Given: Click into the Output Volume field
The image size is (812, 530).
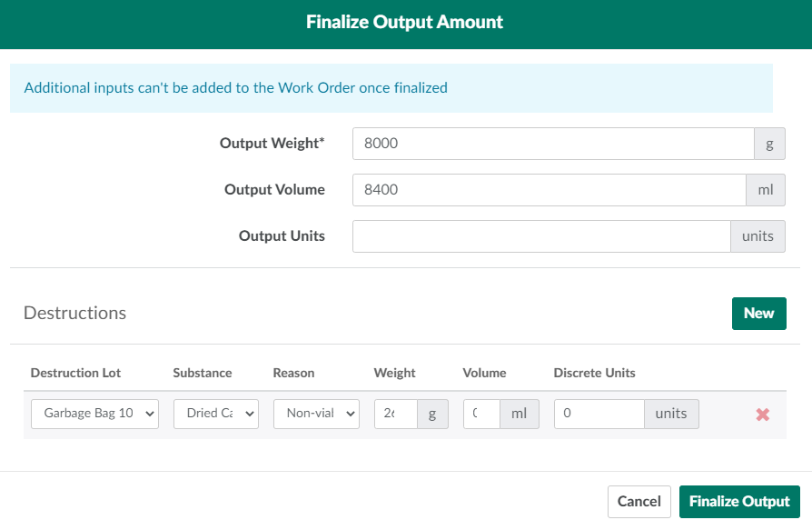Looking at the screenshot, I should [x=549, y=190].
